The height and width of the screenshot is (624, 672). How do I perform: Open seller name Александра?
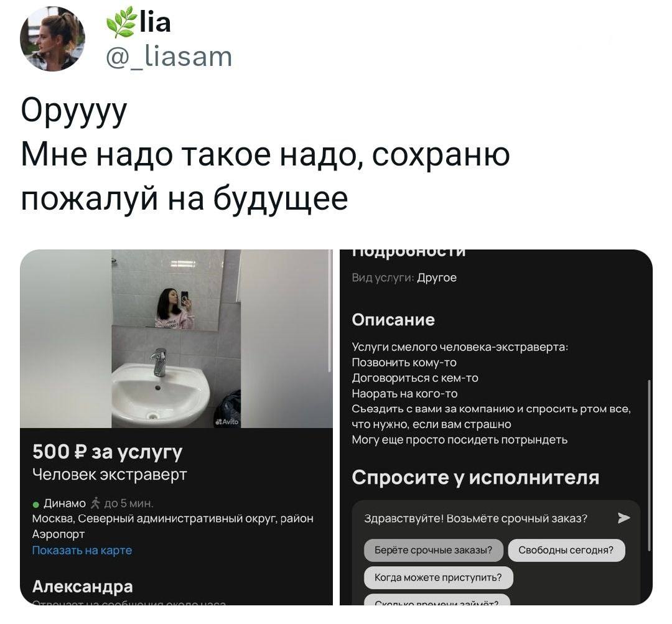(82, 586)
